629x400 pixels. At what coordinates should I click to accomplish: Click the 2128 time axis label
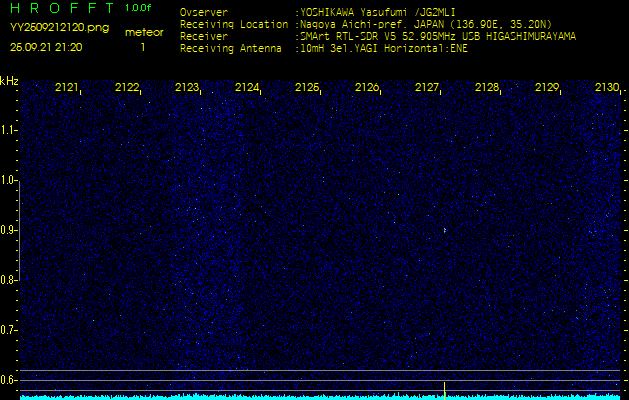[487, 87]
